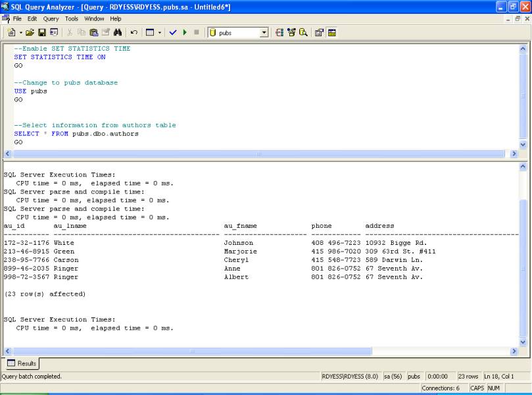Open the Window menu
The height and width of the screenshot is (395, 532).
[94, 19]
